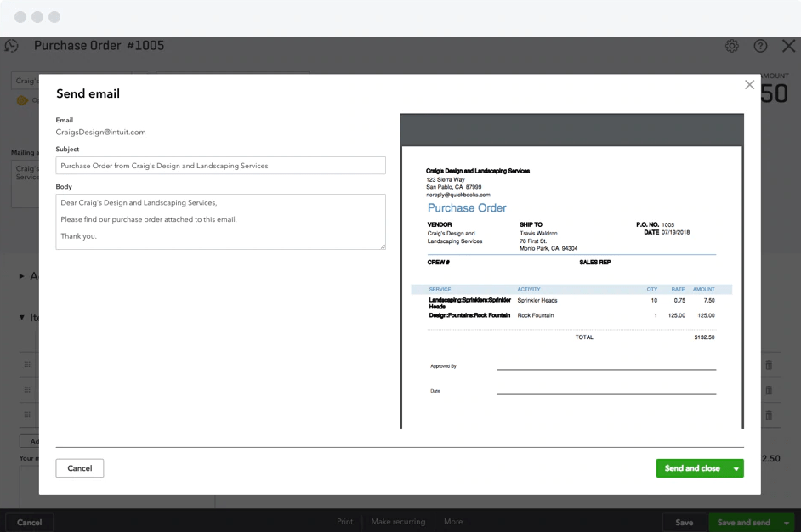This screenshot has width=801, height=532.
Task: Open the settings gear icon
Action: coord(732,46)
